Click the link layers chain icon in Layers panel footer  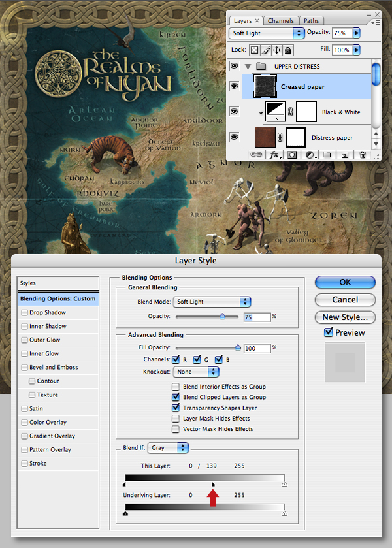coord(256,155)
